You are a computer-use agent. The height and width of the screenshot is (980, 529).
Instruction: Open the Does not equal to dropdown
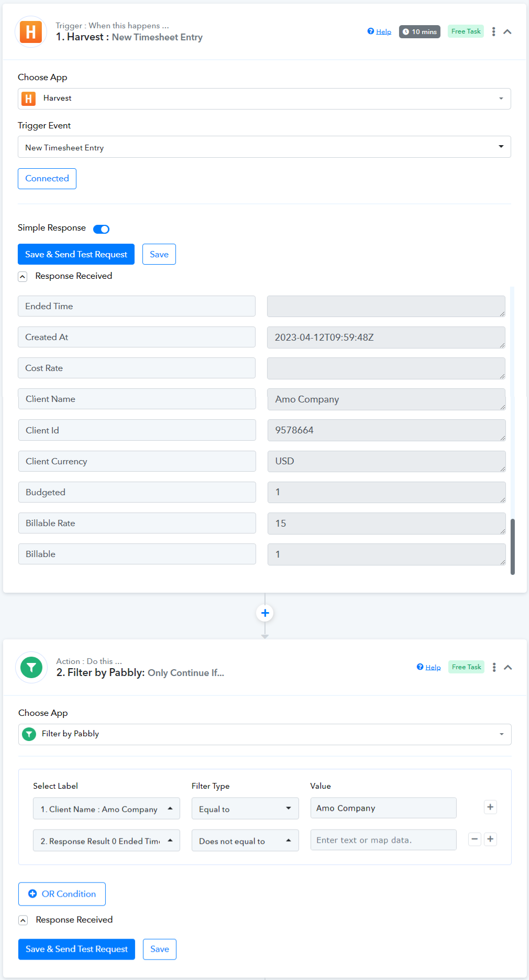[x=245, y=841]
